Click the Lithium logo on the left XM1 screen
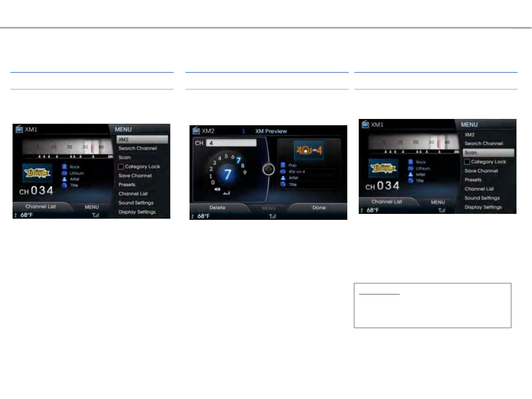This screenshot has height=399, width=532. pos(37,173)
